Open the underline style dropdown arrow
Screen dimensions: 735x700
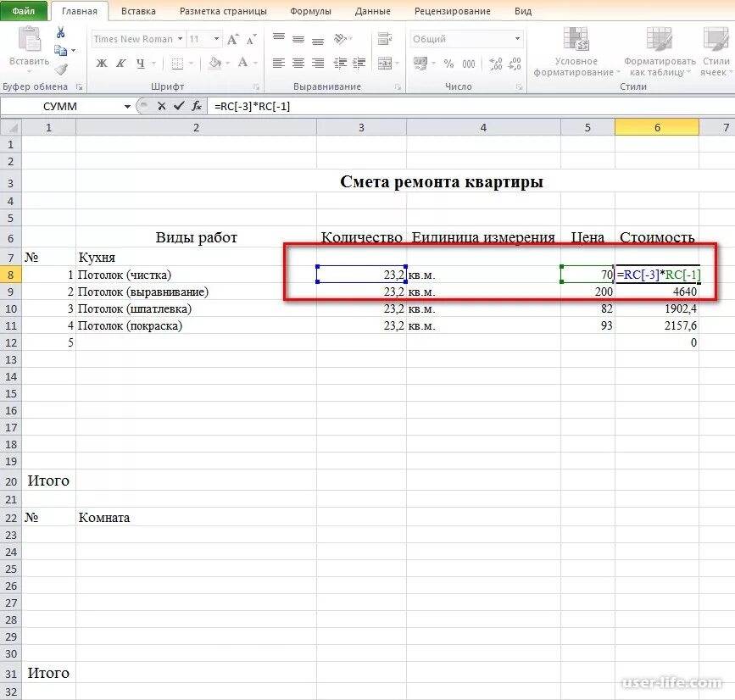(x=153, y=64)
